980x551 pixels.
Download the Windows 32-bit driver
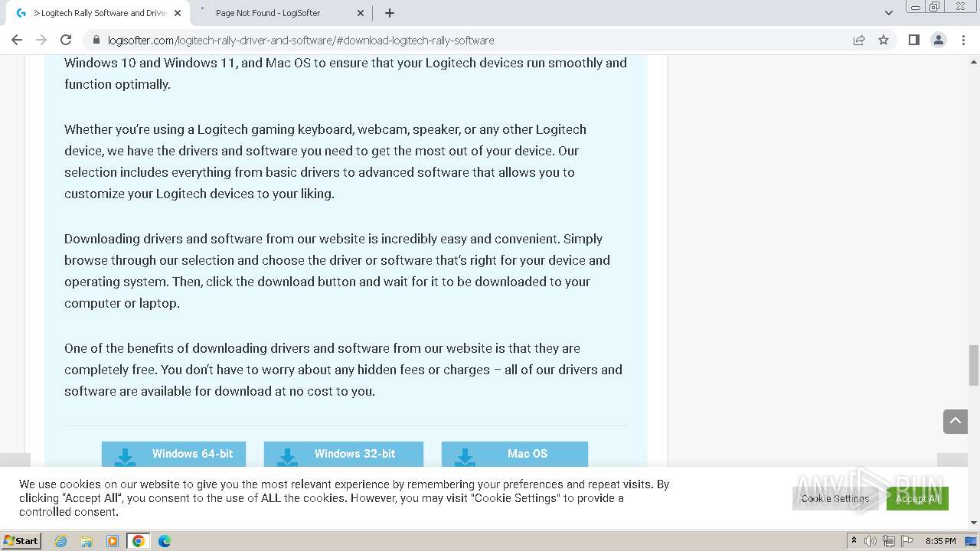(344, 454)
